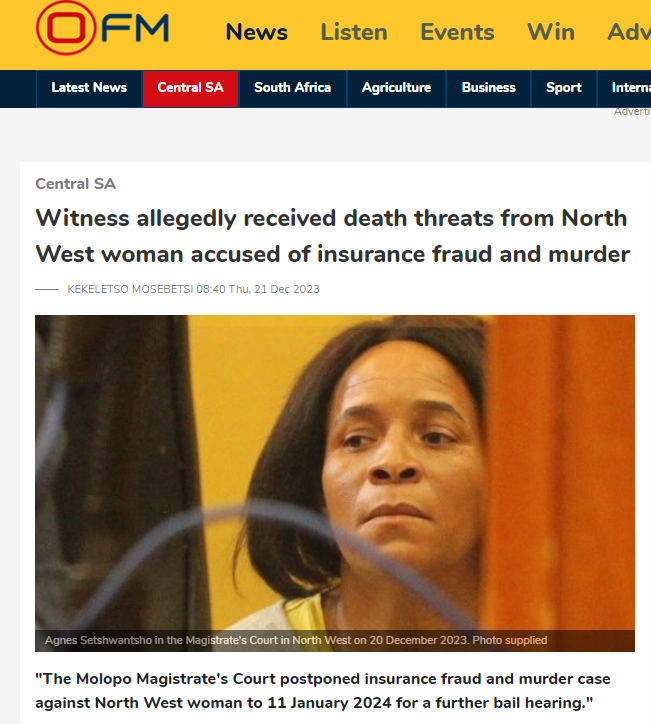Switch to the South Africa tab

[x=293, y=88]
